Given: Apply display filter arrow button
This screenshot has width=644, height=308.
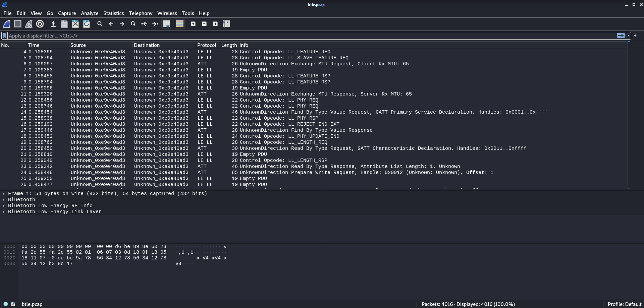Looking at the screenshot, I should click(621, 36).
